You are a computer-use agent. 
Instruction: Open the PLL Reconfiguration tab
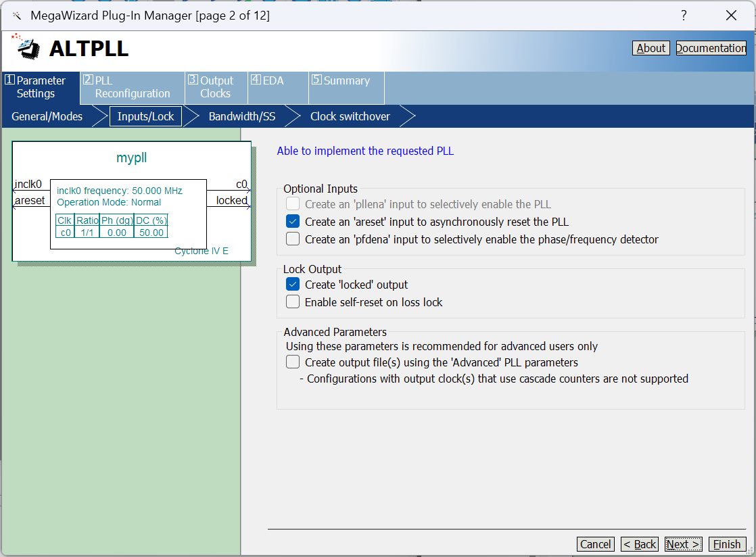(x=132, y=87)
